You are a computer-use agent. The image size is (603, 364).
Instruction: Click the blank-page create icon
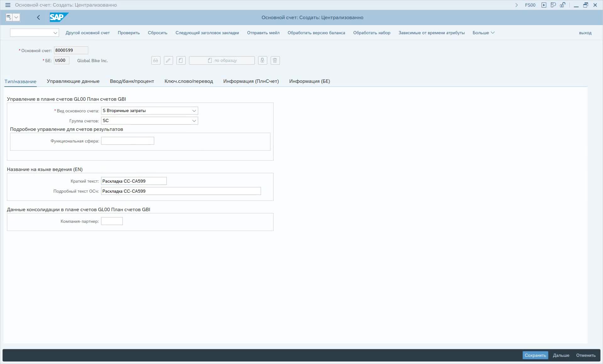click(181, 61)
